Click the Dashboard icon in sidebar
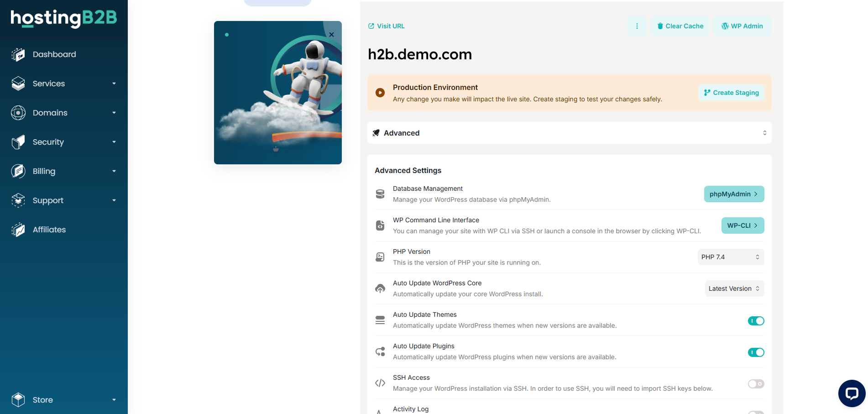Screen dimensions: 868x414 pos(18,54)
